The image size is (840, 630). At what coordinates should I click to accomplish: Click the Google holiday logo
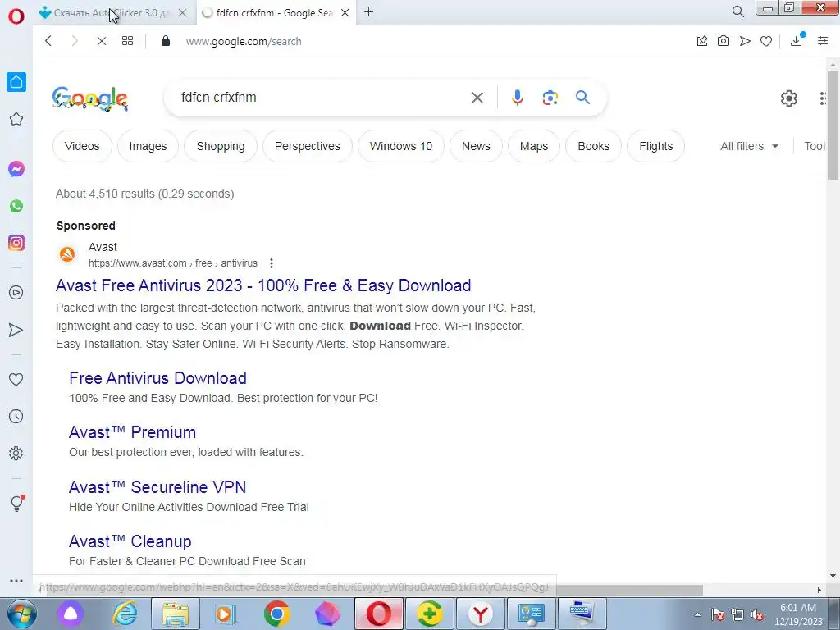click(x=90, y=98)
